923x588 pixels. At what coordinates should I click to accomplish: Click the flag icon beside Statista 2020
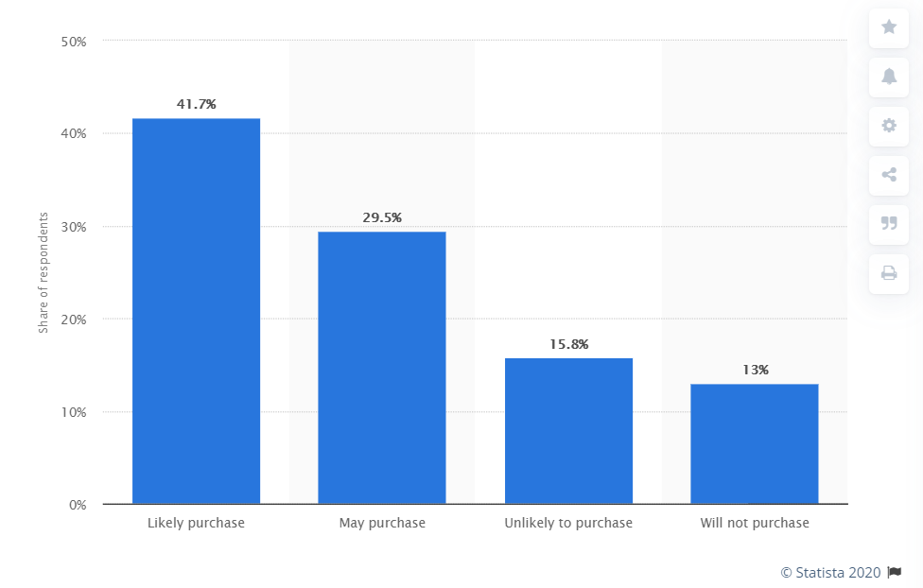[895, 572]
